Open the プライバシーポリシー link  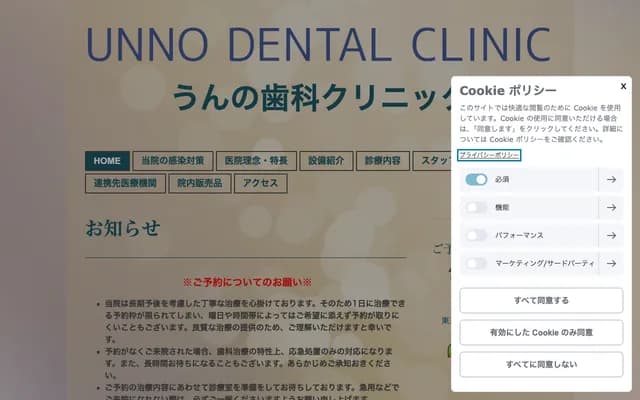click(x=489, y=155)
